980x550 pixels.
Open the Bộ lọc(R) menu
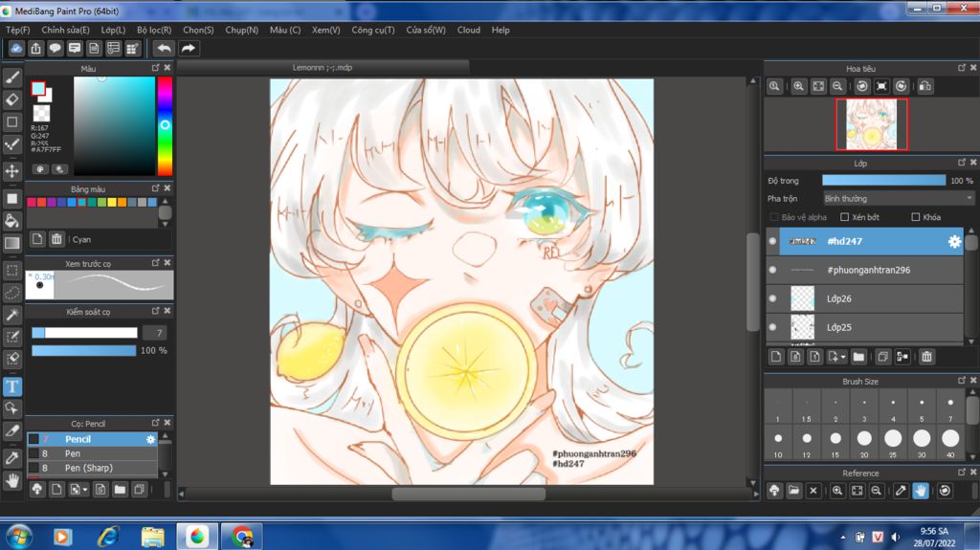tap(154, 30)
